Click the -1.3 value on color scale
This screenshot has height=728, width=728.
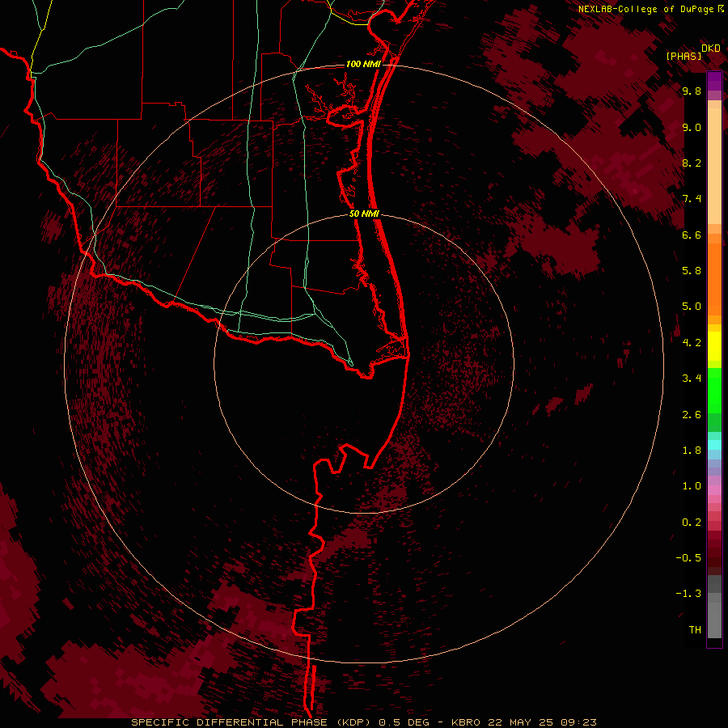point(688,594)
